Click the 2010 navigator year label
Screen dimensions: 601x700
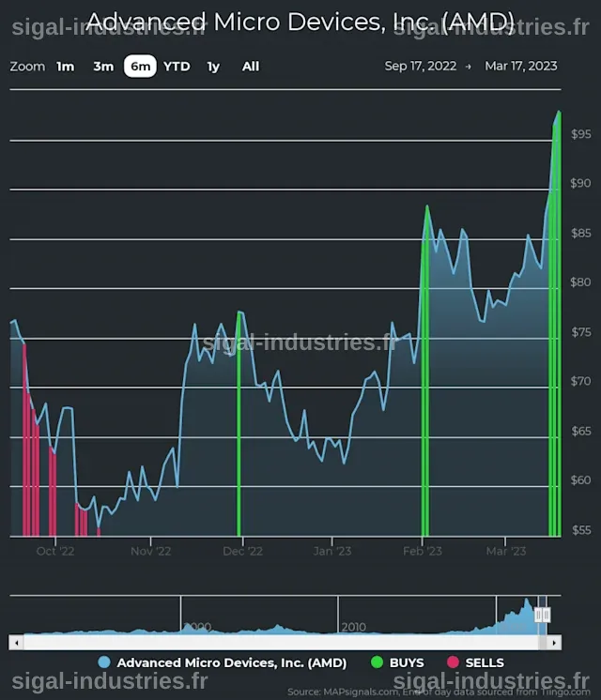pos(354,627)
